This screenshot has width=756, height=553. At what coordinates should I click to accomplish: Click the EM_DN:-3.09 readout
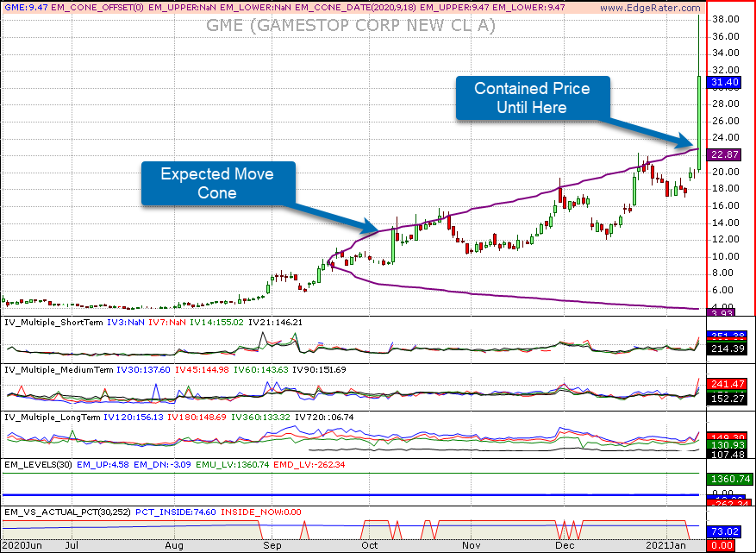pos(162,465)
